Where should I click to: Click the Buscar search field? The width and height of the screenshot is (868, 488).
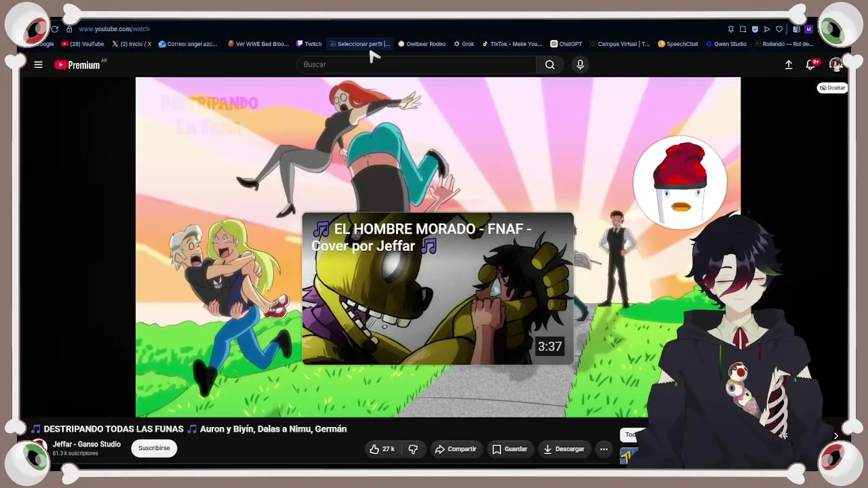pos(416,64)
